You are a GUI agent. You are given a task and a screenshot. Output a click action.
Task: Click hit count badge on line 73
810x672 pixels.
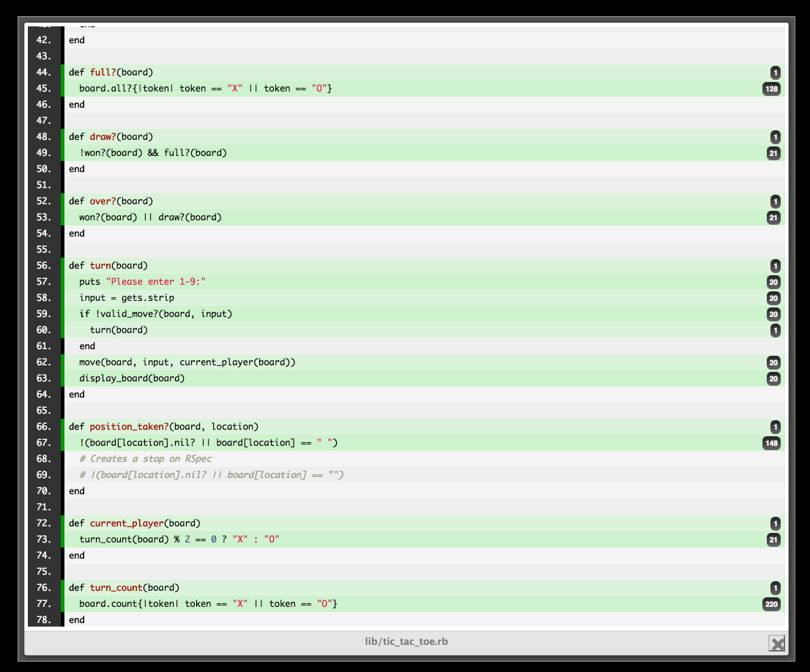(773, 540)
